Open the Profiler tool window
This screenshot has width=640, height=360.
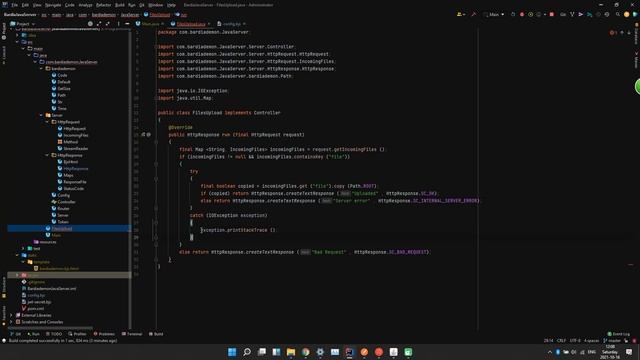pyautogui.click(x=78, y=334)
